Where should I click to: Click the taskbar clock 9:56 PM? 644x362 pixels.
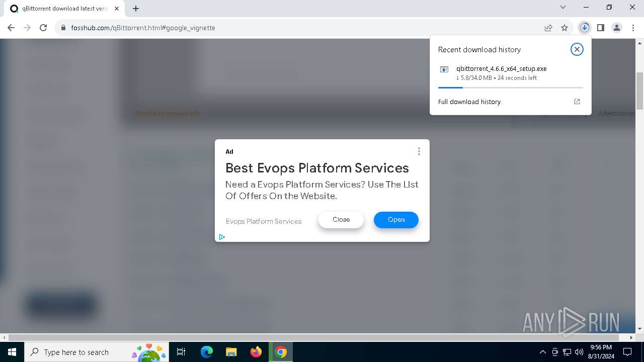click(x=601, y=352)
